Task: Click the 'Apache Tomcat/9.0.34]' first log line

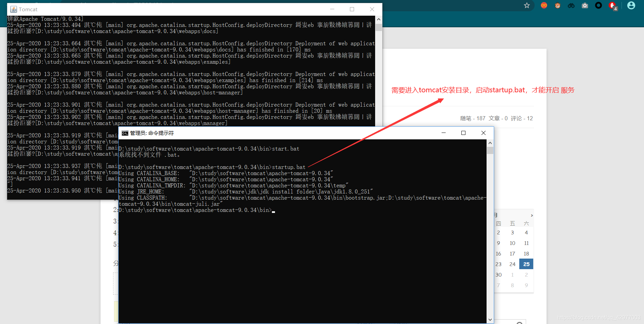Action: (45, 19)
